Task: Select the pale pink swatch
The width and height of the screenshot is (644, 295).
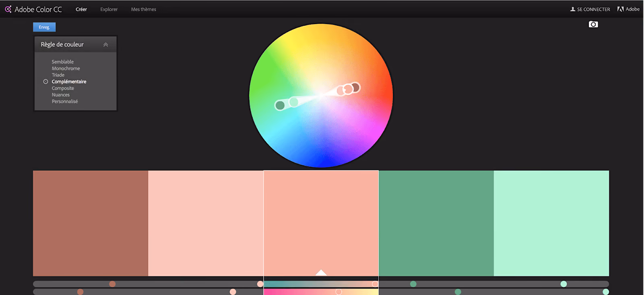Action: (206, 223)
